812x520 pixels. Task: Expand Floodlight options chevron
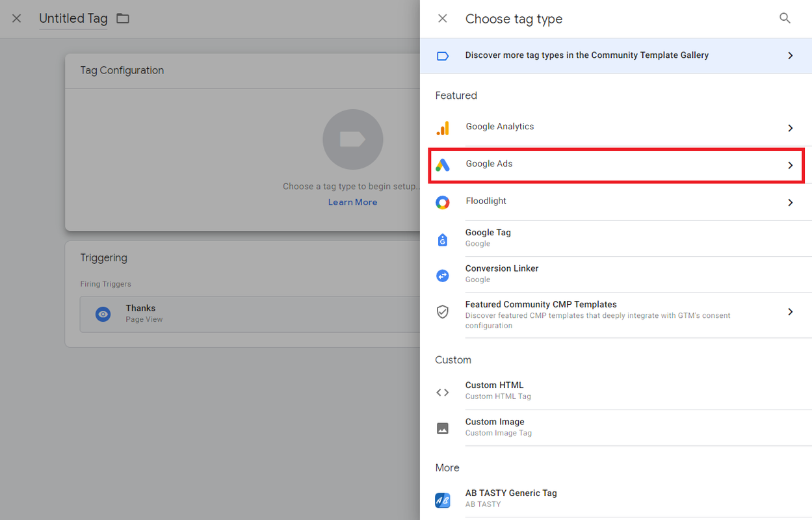791,203
